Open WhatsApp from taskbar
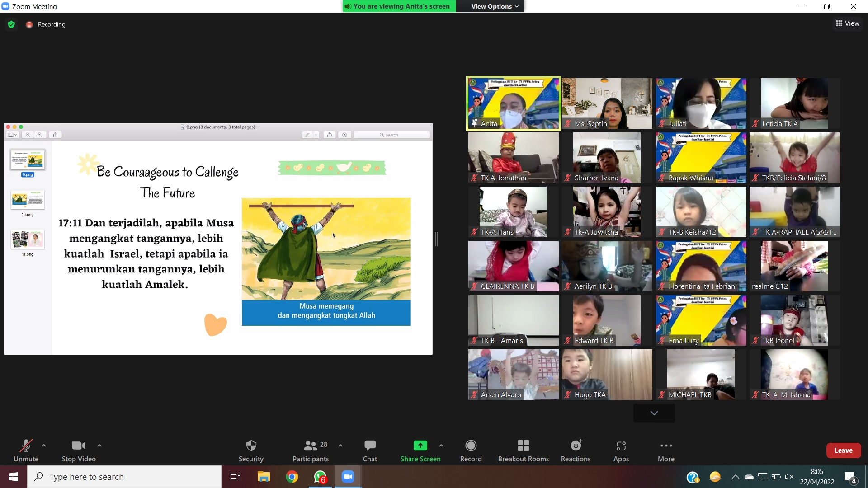Viewport: 868px width, 488px height. click(x=320, y=477)
